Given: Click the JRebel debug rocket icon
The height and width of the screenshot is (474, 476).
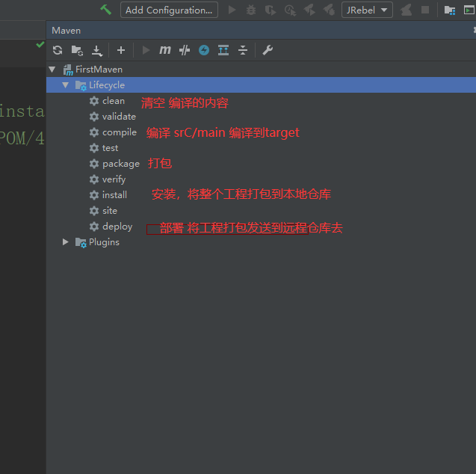Looking at the screenshot, I should coord(329,10).
